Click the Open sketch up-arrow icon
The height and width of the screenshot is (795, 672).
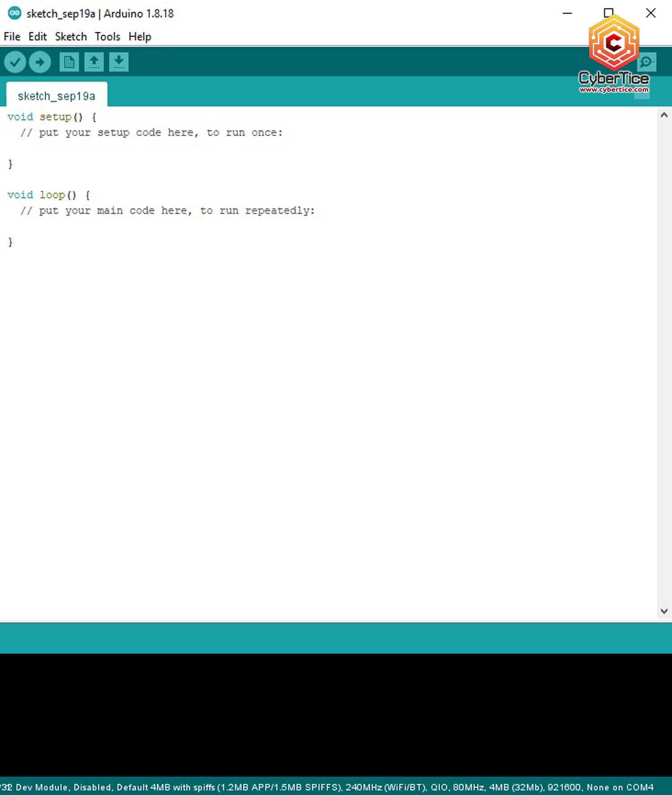click(x=94, y=62)
